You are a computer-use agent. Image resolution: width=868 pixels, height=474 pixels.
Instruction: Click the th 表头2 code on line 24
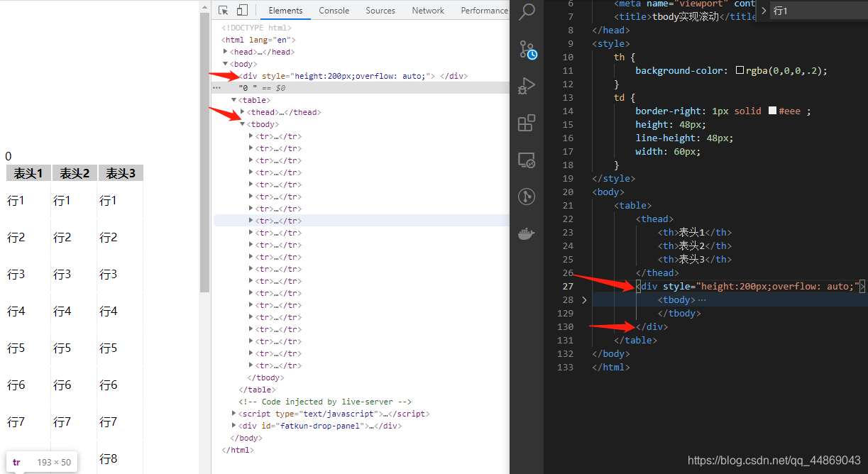pos(695,246)
